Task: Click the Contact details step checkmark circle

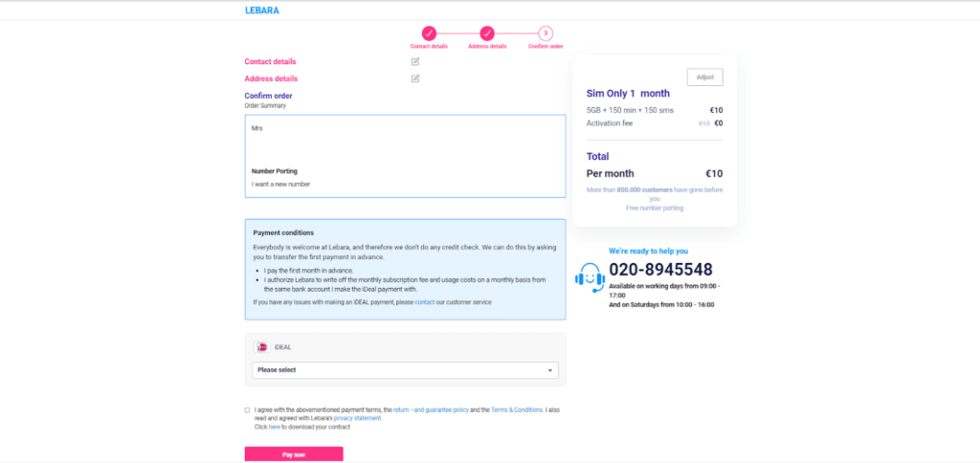Action: pos(429,33)
